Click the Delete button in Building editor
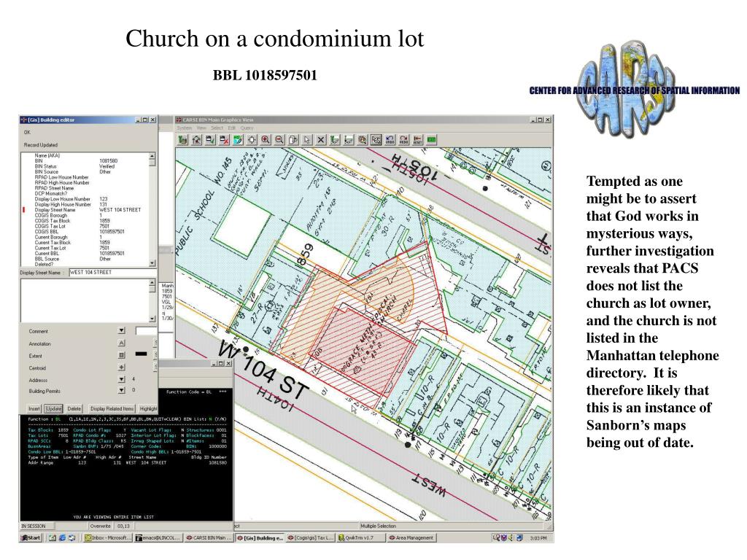The height and width of the screenshot is (560, 747). (74, 408)
